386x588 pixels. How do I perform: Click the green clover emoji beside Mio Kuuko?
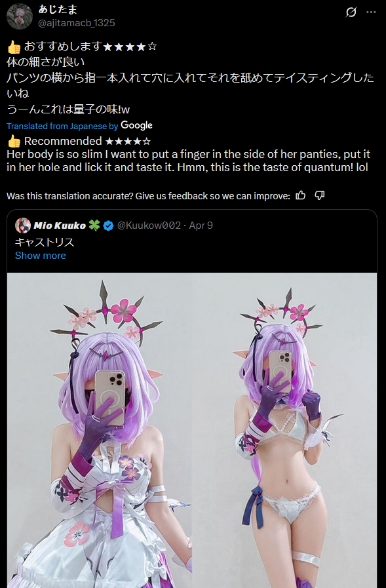94,225
